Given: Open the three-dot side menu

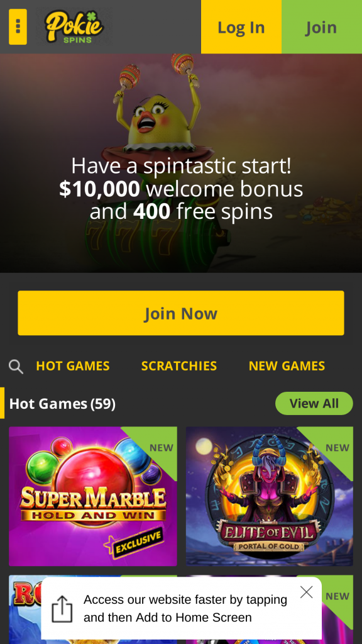Looking at the screenshot, I should [x=18, y=26].
